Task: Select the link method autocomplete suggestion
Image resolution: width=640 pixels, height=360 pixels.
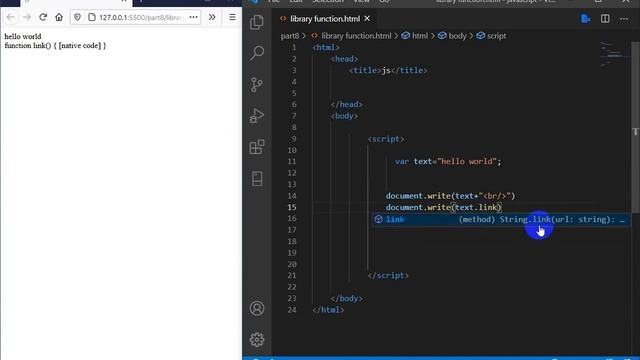Action: pos(501,220)
